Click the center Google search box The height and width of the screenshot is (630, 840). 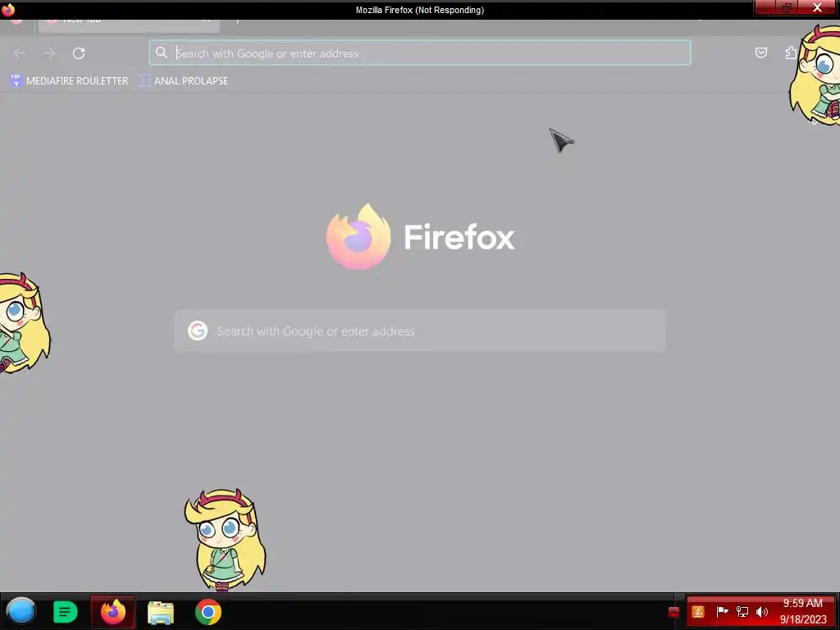pyautogui.click(x=420, y=331)
